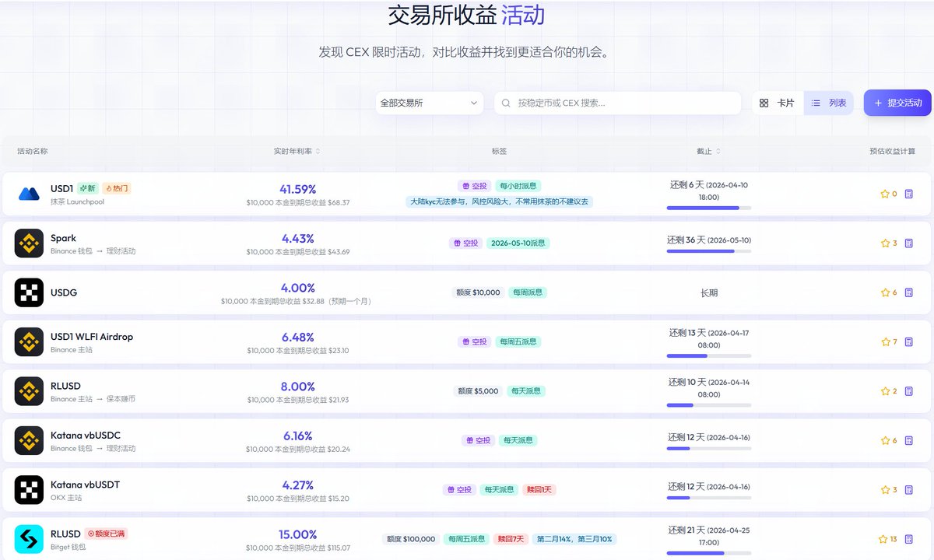Open the Katana vbUSDC title
Image resolution: width=934 pixels, height=560 pixels.
coord(86,435)
